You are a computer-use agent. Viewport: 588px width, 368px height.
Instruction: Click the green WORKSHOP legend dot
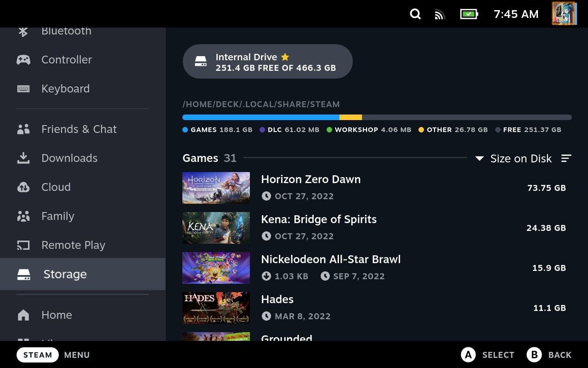pyautogui.click(x=329, y=130)
